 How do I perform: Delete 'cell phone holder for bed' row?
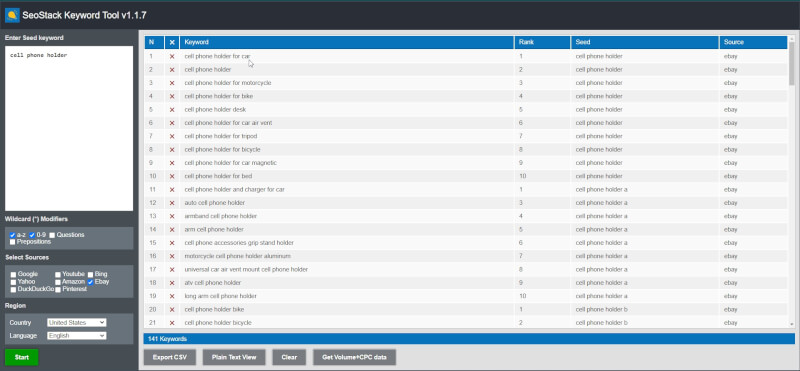pyautogui.click(x=172, y=176)
